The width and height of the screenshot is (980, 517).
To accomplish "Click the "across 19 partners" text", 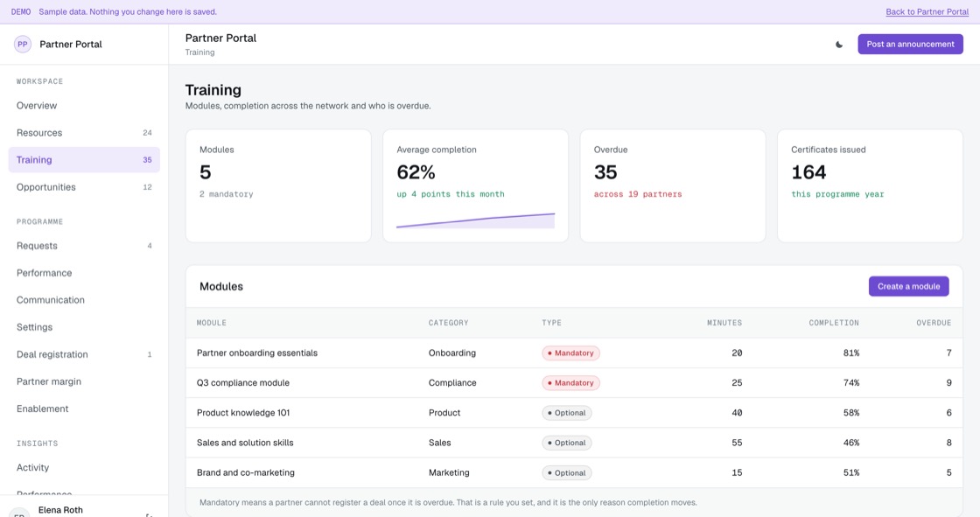I will click(x=638, y=194).
